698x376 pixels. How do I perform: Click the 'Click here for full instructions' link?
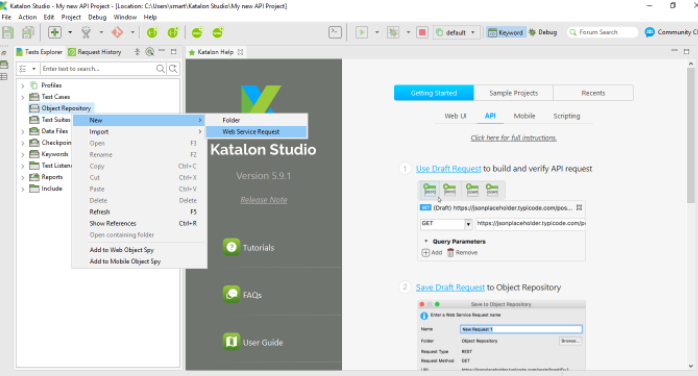[x=513, y=138]
